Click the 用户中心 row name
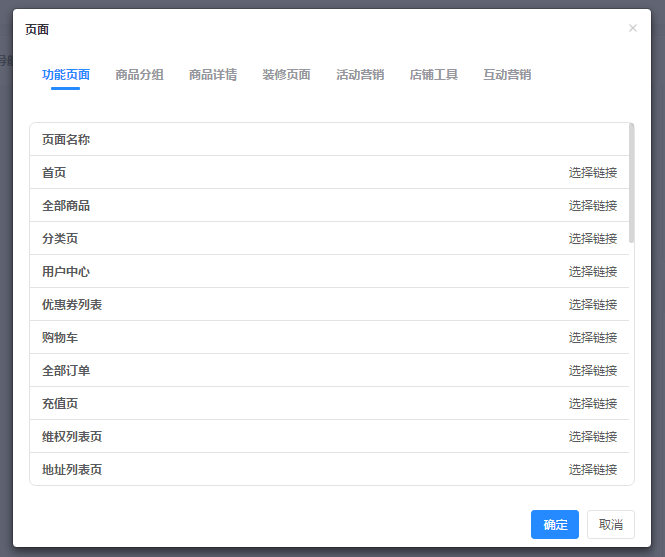665x557 pixels. 66,272
